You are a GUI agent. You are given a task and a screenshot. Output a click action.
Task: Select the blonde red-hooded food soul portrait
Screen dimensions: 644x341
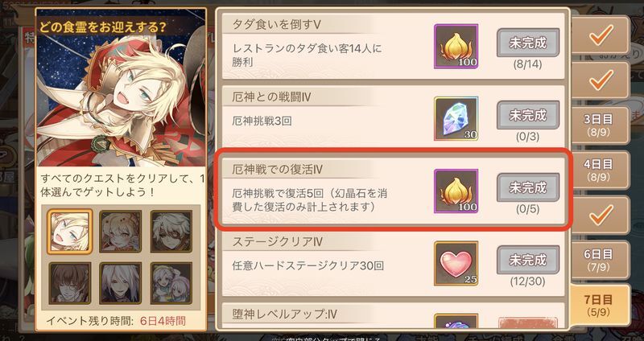tap(69, 231)
